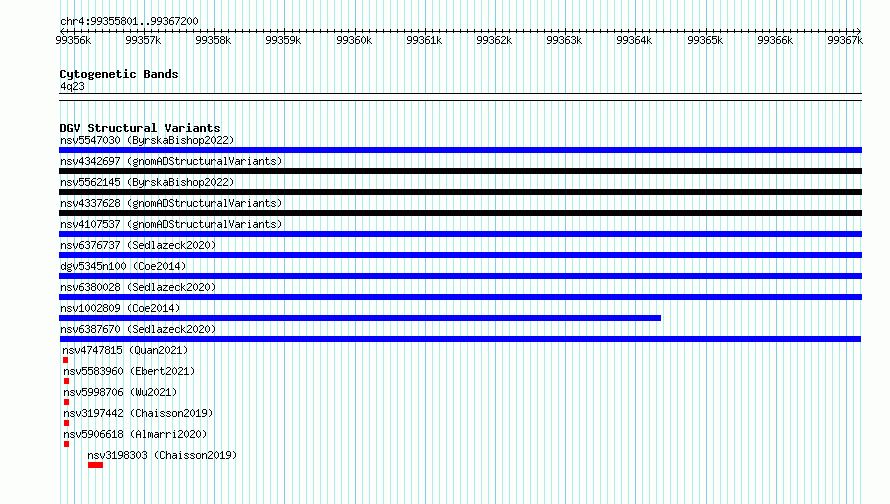Click the 99363k ruler tick label
The width and height of the screenshot is (890, 504).
click(564, 40)
